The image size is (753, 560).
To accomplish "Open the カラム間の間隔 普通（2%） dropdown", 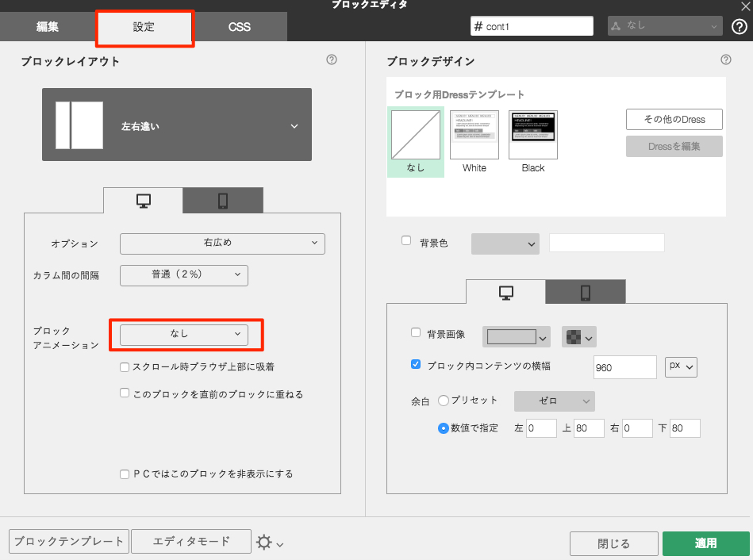I will click(x=184, y=275).
